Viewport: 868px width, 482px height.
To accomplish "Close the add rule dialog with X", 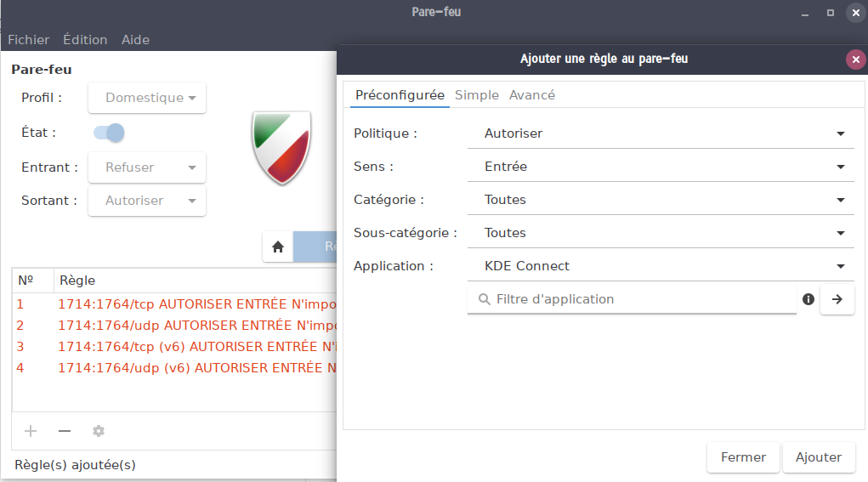I will pyautogui.click(x=855, y=60).
